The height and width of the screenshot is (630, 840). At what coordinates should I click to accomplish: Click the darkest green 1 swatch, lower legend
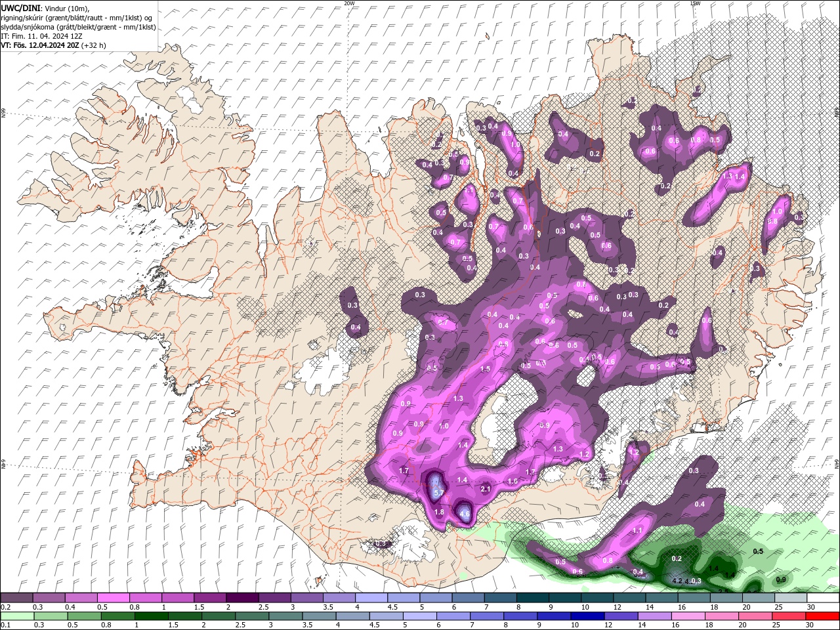pyautogui.click(x=152, y=616)
